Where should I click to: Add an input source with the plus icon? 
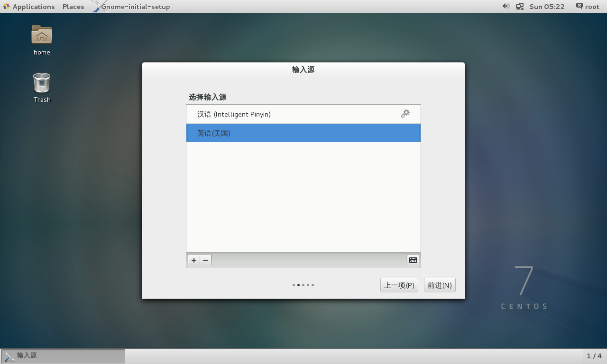pos(193,260)
